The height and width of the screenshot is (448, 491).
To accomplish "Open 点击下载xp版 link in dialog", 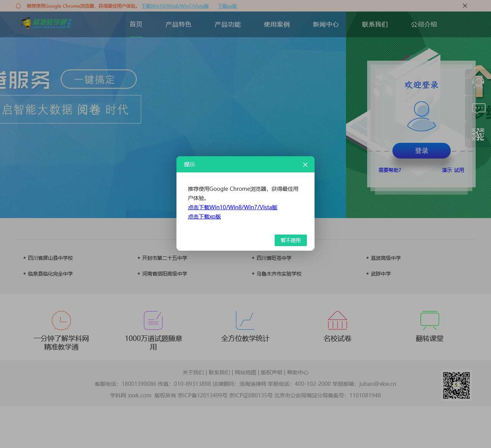I will 204,217.
